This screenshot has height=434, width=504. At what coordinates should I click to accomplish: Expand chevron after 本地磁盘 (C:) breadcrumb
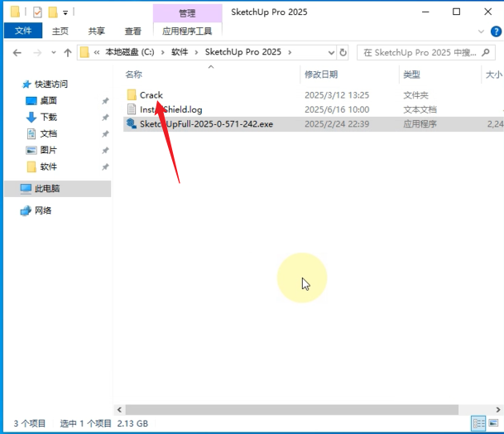(163, 52)
